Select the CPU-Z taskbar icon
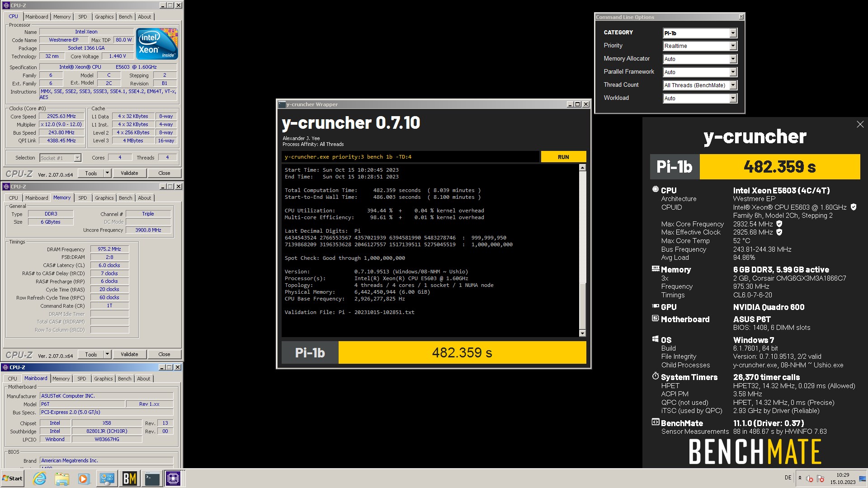The width and height of the screenshot is (868, 488). pyautogui.click(x=173, y=479)
